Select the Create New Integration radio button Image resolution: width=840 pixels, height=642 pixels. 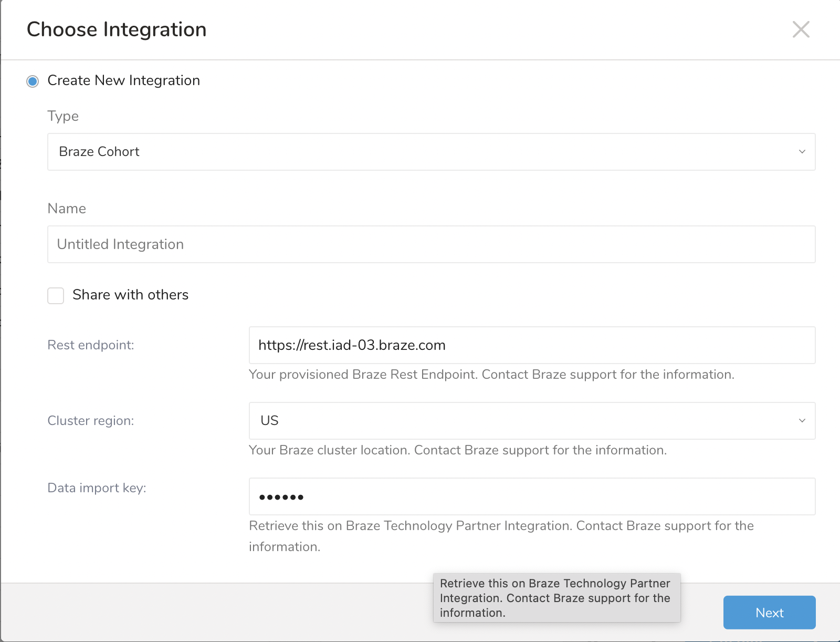(x=33, y=81)
